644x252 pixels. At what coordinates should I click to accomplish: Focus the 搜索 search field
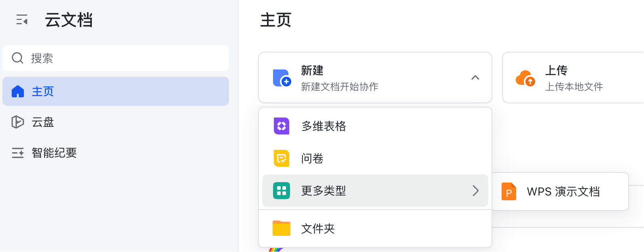[121, 58]
